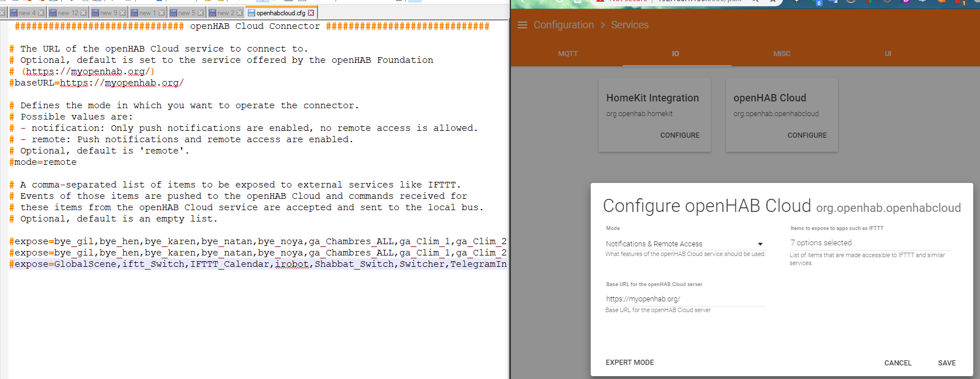Click the expose line starting with GlobalScene
This screenshot has height=379, width=980.
tap(258, 264)
